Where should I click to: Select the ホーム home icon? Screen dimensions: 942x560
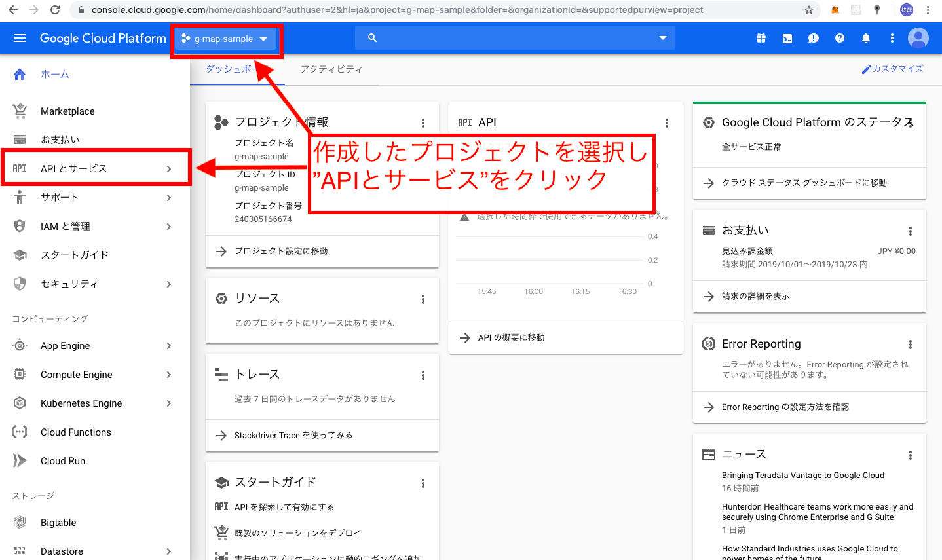pyautogui.click(x=20, y=74)
